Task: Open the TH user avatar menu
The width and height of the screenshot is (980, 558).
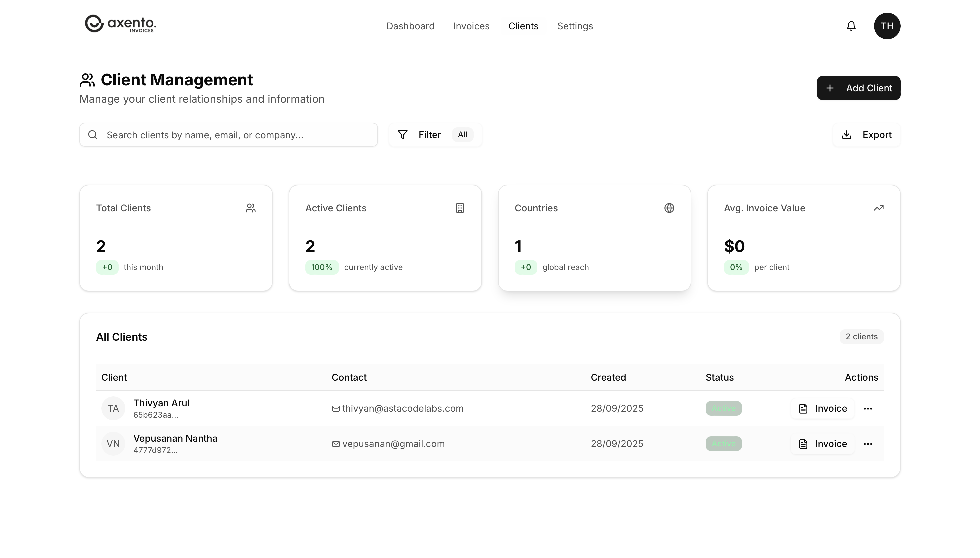Action: pos(887,26)
